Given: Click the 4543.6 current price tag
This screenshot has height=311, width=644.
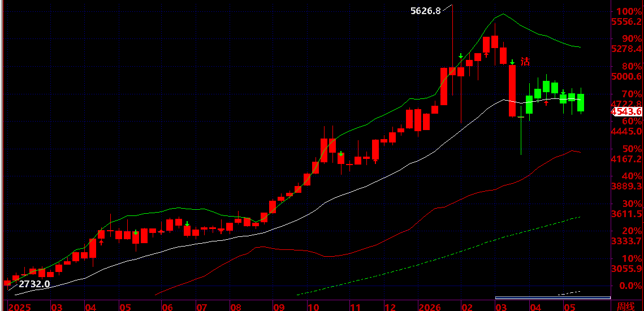Looking at the screenshot, I should click(626, 112).
